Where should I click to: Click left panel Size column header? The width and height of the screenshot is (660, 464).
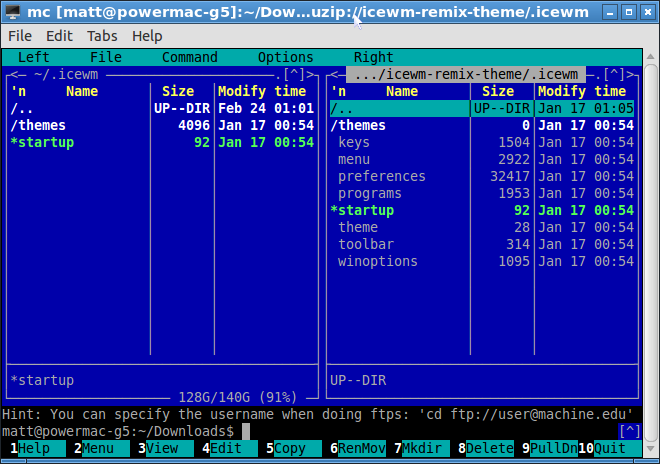click(178, 91)
